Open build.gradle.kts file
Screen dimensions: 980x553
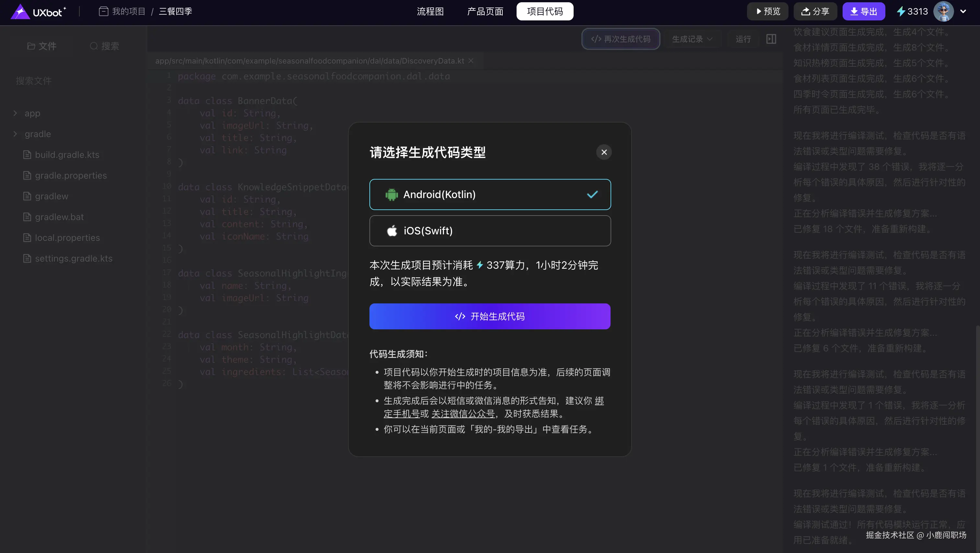click(x=67, y=155)
